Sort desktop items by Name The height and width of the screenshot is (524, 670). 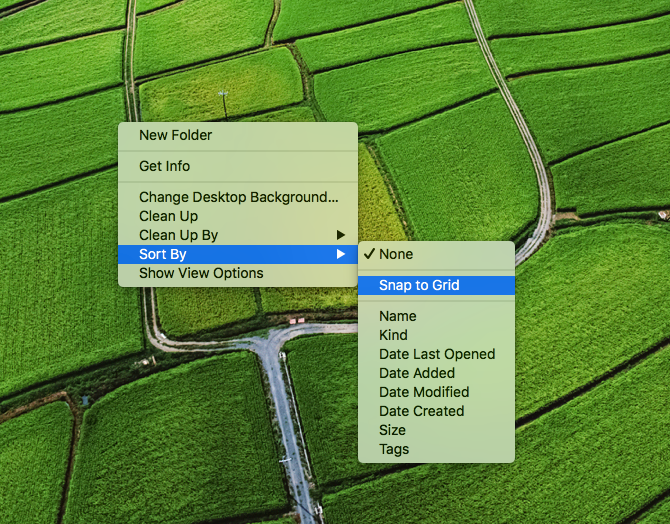click(x=436, y=316)
